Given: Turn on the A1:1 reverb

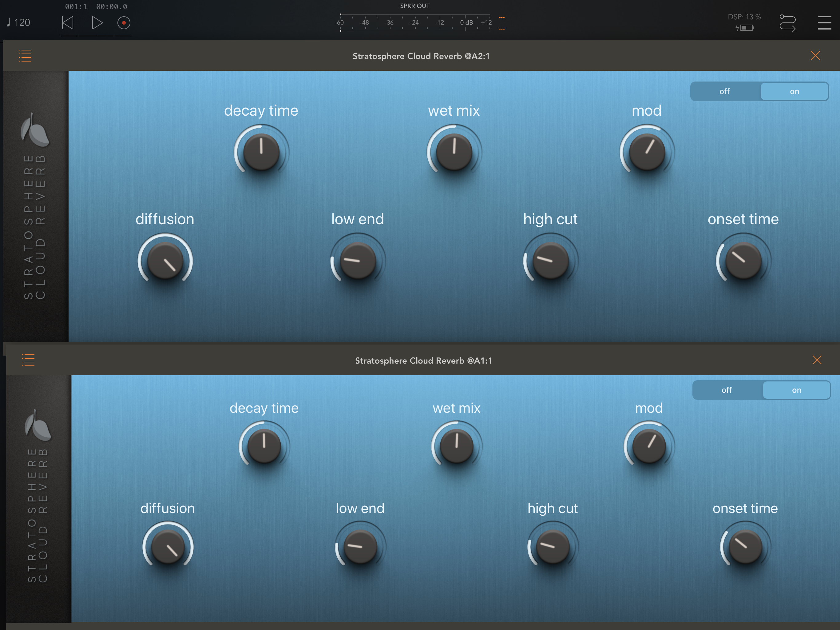Looking at the screenshot, I should tap(796, 390).
